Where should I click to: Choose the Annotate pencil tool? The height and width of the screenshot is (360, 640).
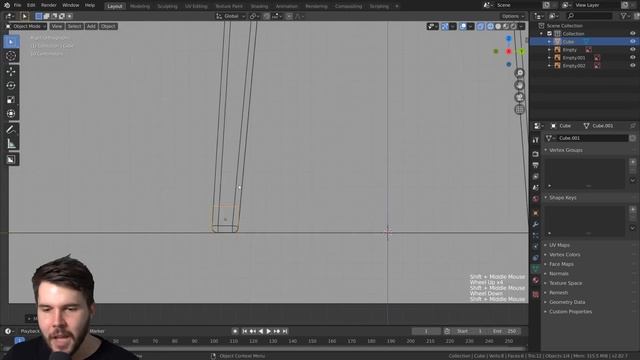click(11, 129)
